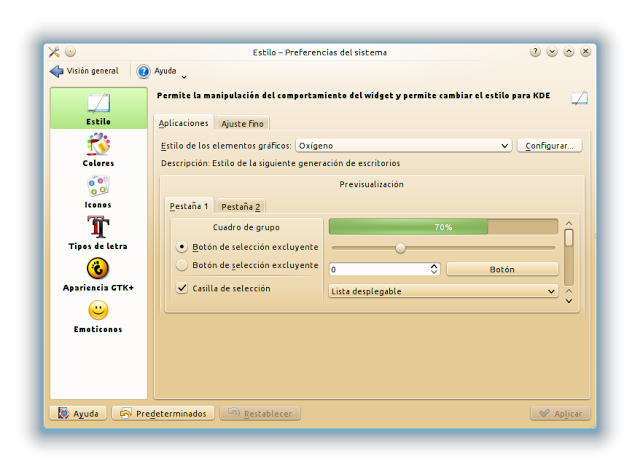
Task: Open the Estilo de los elementos gráficos dropdown
Action: coord(402,145)
